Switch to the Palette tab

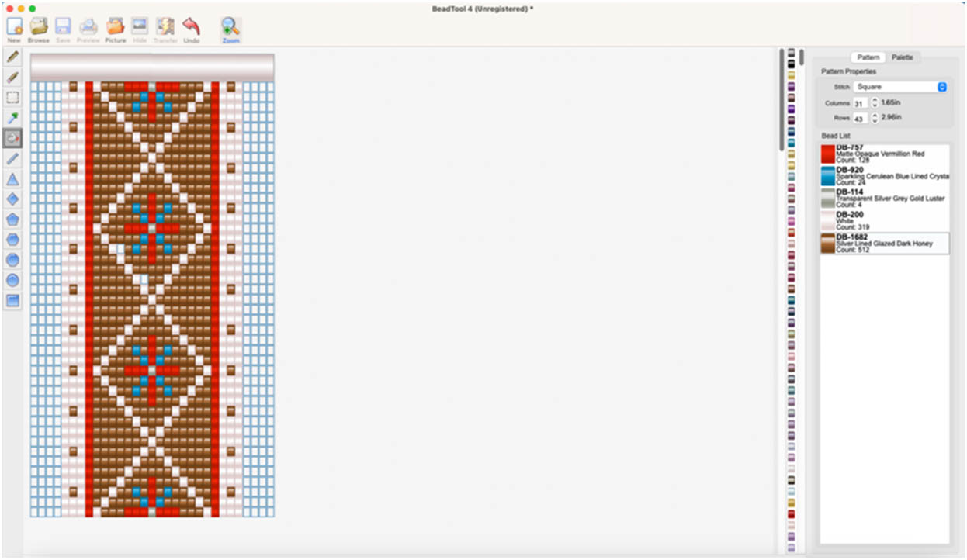(902, 57)
